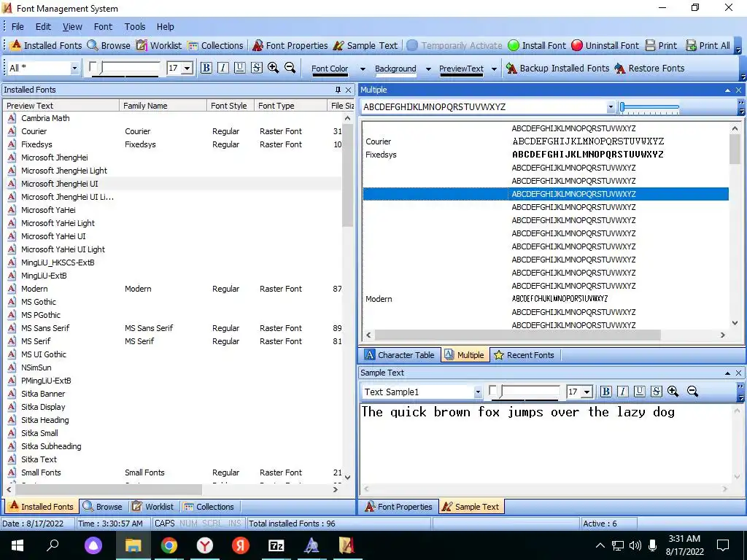Open the Sample Text panel size 17 dropdown
The width and height of the screenshot is (747, 560).
point(587,392)
